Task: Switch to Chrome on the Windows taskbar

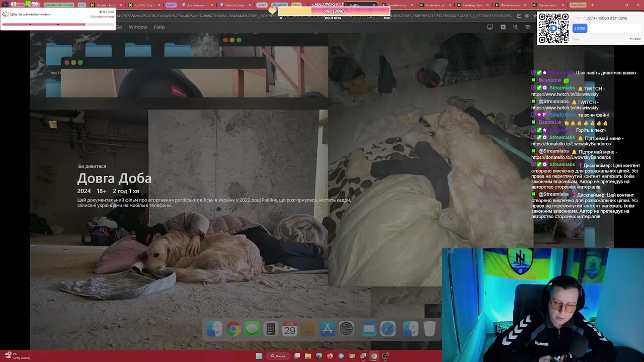Action: pyautogui.click(x=374, y=356)
